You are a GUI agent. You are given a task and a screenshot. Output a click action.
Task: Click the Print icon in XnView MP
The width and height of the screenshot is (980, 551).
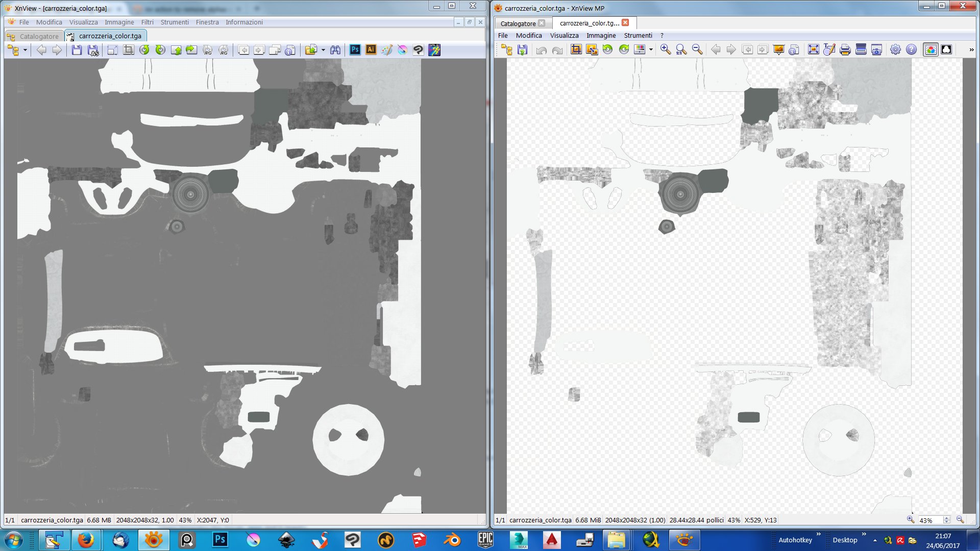pos(845,49)
